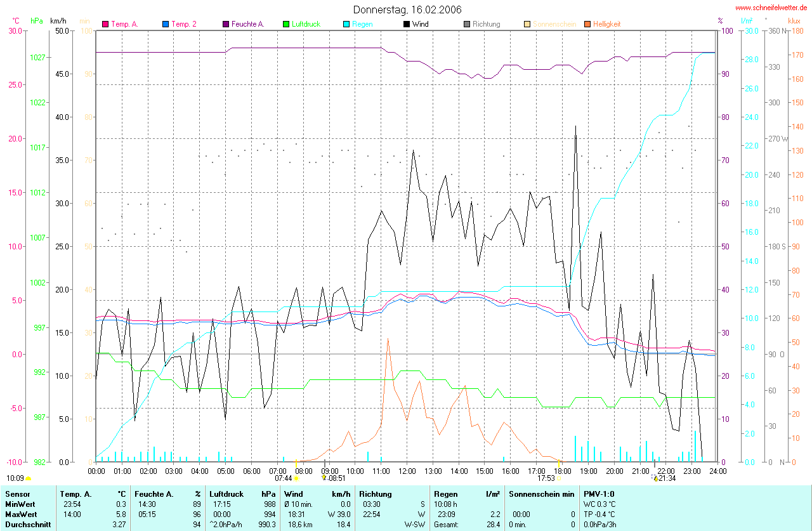The width and height of the screenshot is (812, 531).
Task: Click the 988 minimum pressure value
Action: [270, 504]
